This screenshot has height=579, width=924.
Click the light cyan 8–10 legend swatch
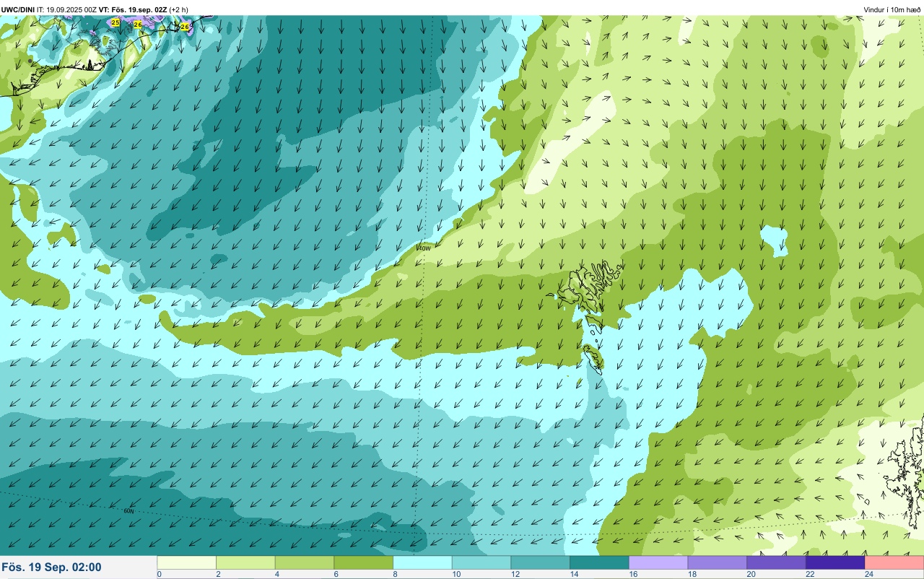pos(423,562)
